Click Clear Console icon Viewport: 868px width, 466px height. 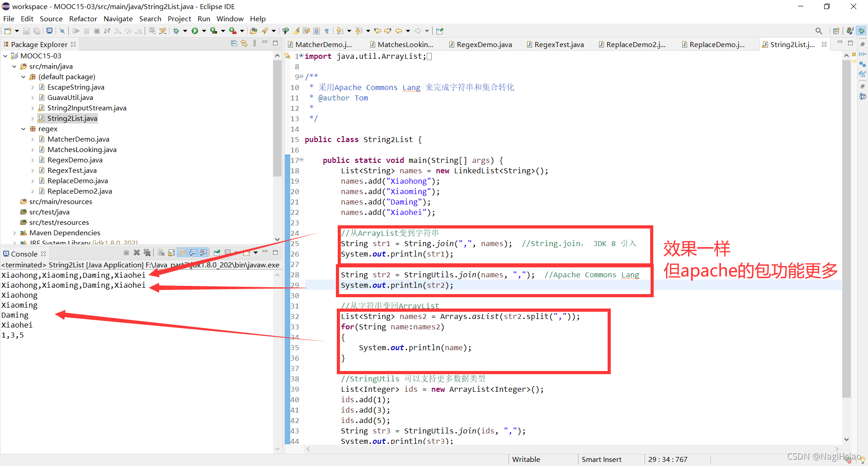(161, 252)
